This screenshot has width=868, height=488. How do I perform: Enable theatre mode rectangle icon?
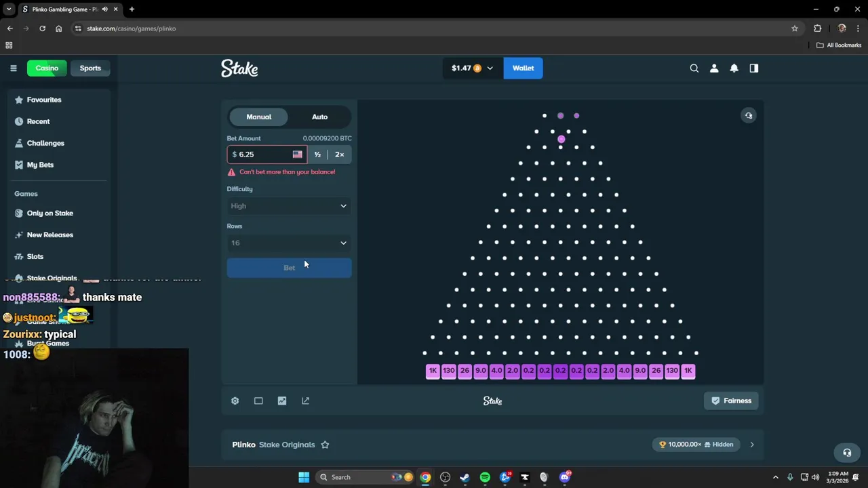coord(258,401)
